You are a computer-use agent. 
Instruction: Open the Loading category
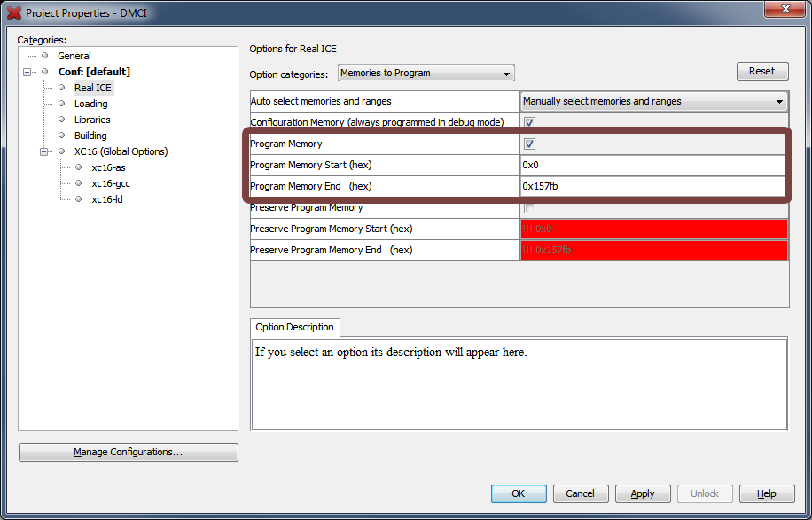pos(90,104)
